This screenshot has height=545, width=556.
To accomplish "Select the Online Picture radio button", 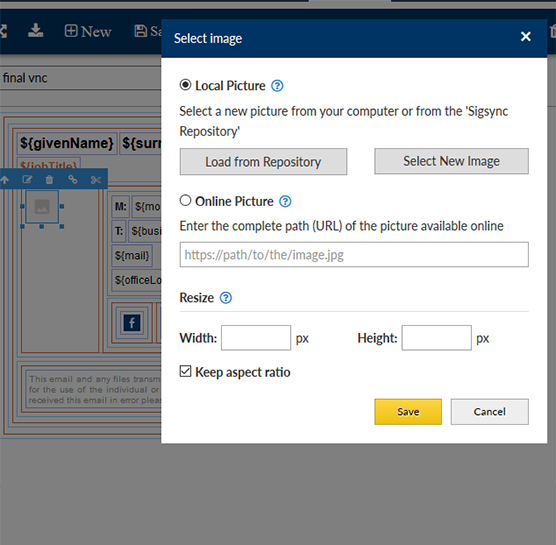I will click(x=185, y=201).
